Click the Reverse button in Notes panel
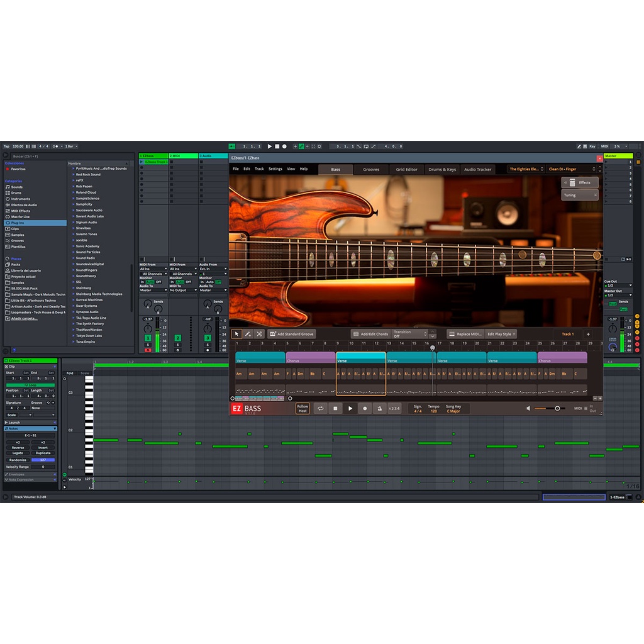The image size is (644, 644). click(18, 448)
